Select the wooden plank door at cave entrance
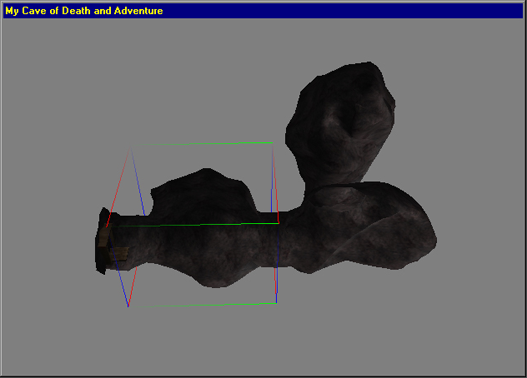Screen dimensions: 527x378 (x=113, y=247)
